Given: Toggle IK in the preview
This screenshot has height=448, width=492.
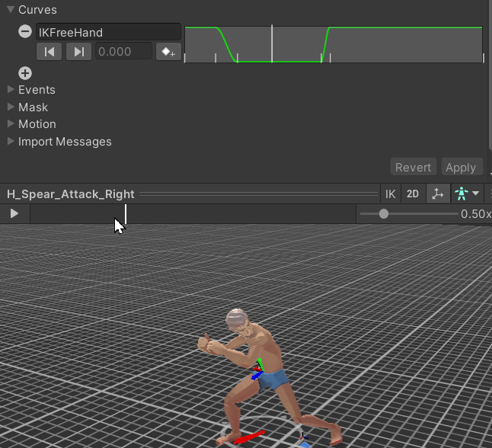Looking at the screenshot, I should tap(391, 194).
